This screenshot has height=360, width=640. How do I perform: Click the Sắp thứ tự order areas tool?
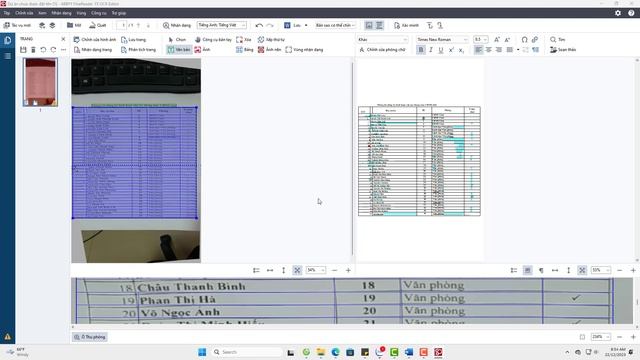point(271,40)
